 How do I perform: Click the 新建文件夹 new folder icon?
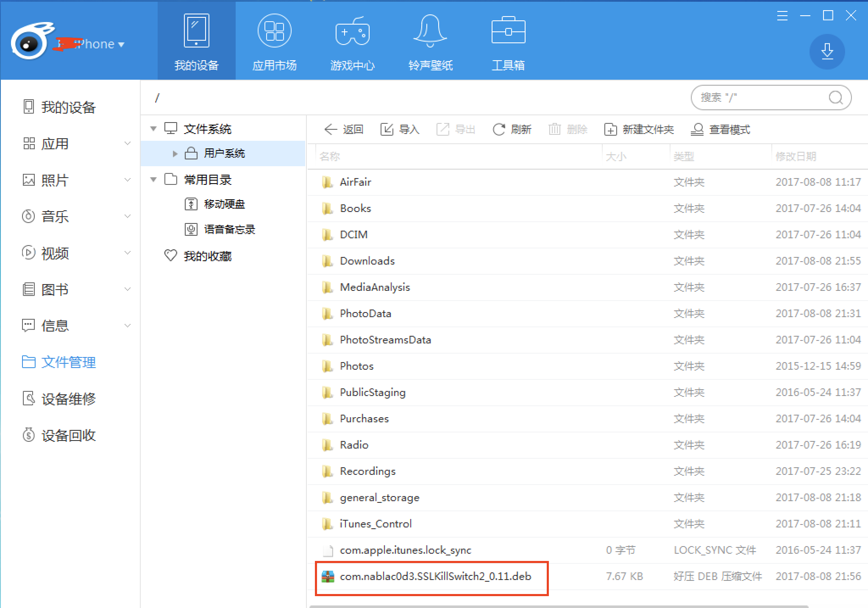point(610,129)
